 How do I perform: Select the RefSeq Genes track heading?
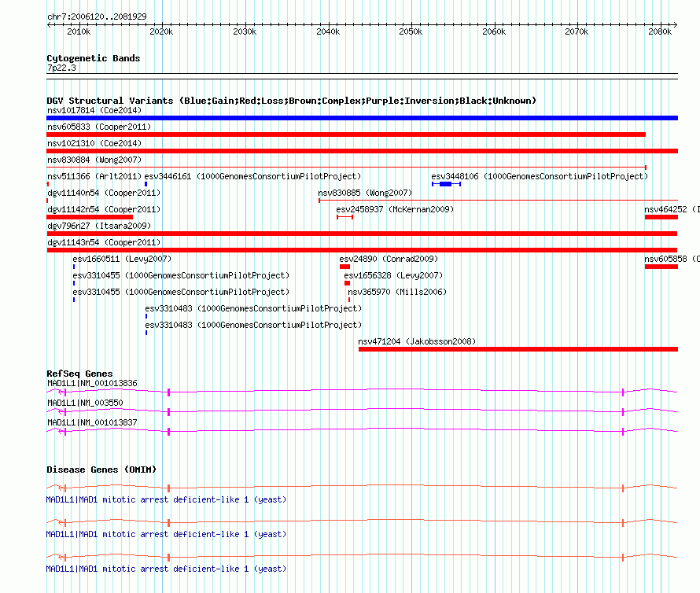tap(79, 374)
